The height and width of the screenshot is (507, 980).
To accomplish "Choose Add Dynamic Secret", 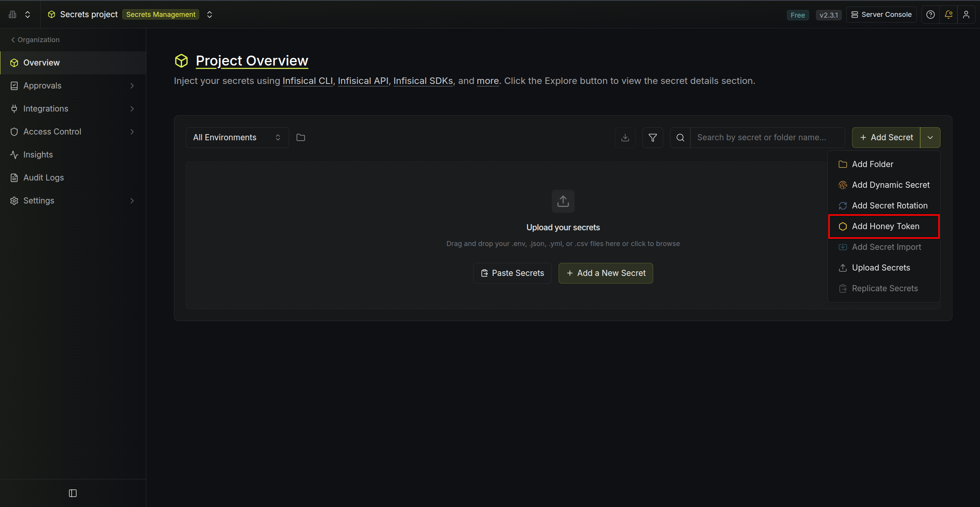I will point(884,185).
